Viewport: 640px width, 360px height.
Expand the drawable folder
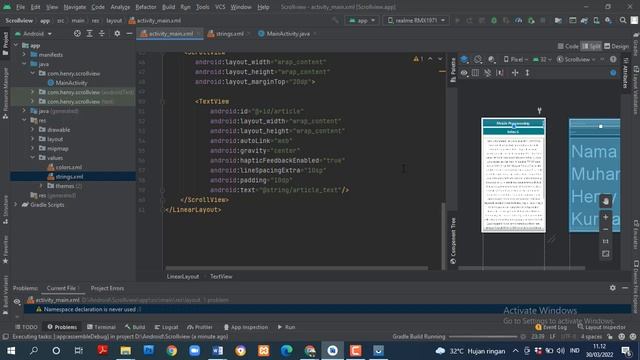(x=33, y=130)
